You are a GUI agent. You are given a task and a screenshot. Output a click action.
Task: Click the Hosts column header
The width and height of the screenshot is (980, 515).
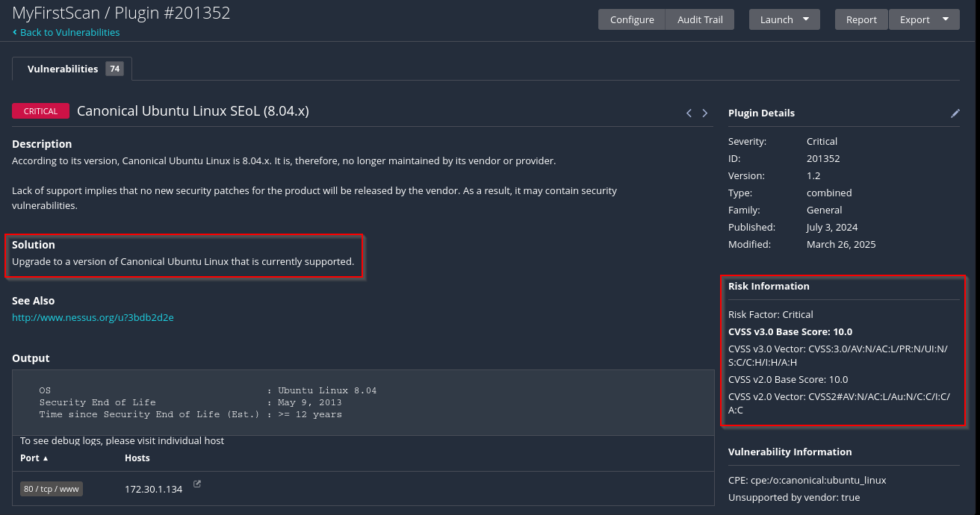click(137, 458)
